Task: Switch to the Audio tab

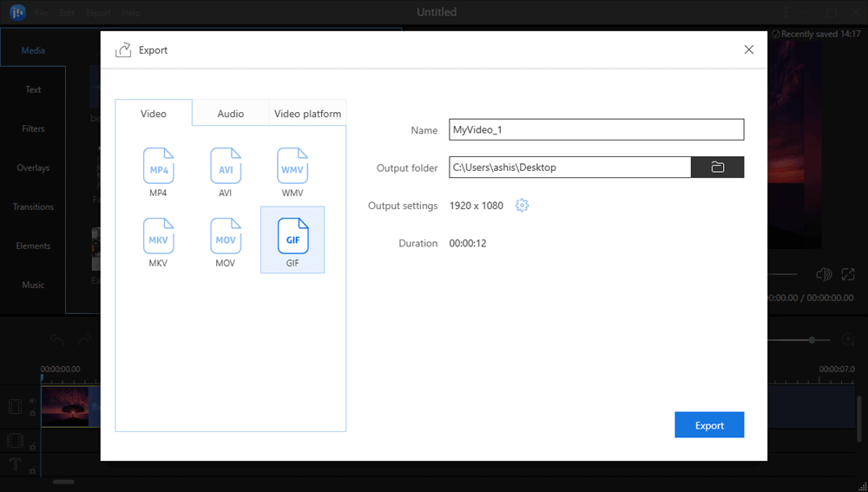Action: (x=230, y=114)
